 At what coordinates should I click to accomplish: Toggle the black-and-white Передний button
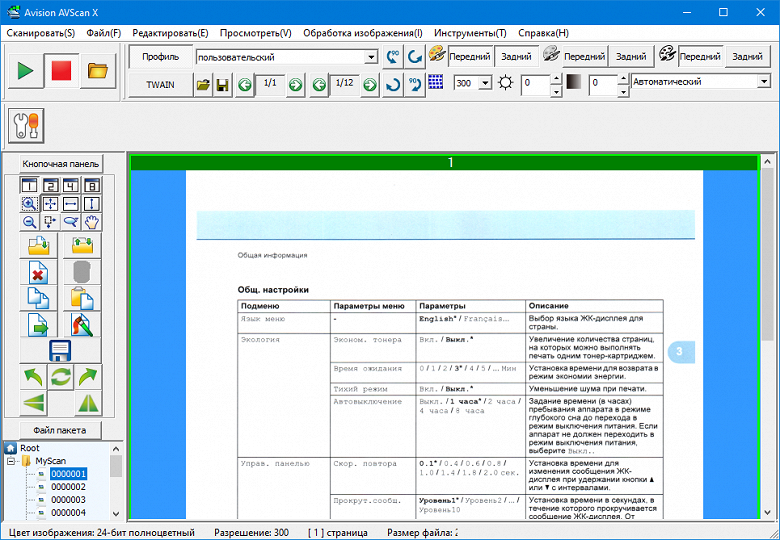point(700,57)
